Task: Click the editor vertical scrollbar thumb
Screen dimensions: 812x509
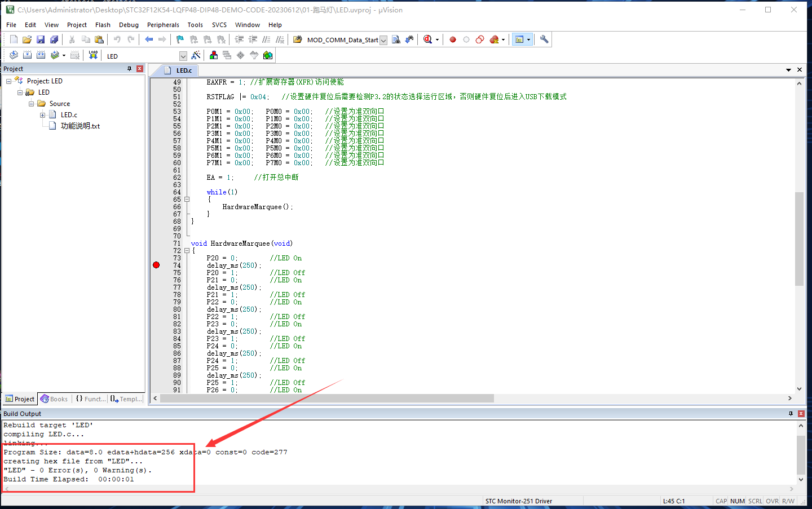Action: pos(799,239)
